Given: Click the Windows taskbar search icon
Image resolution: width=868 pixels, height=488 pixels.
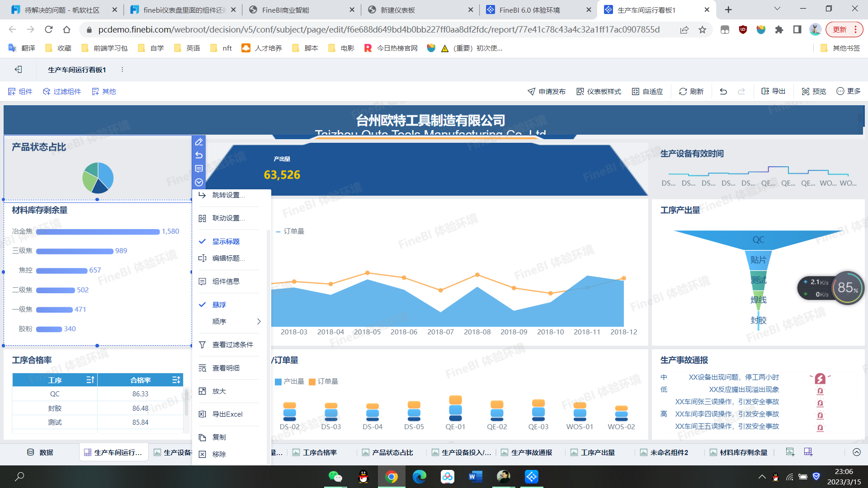Looking at the screenshot, I should (x=20, y=476).
